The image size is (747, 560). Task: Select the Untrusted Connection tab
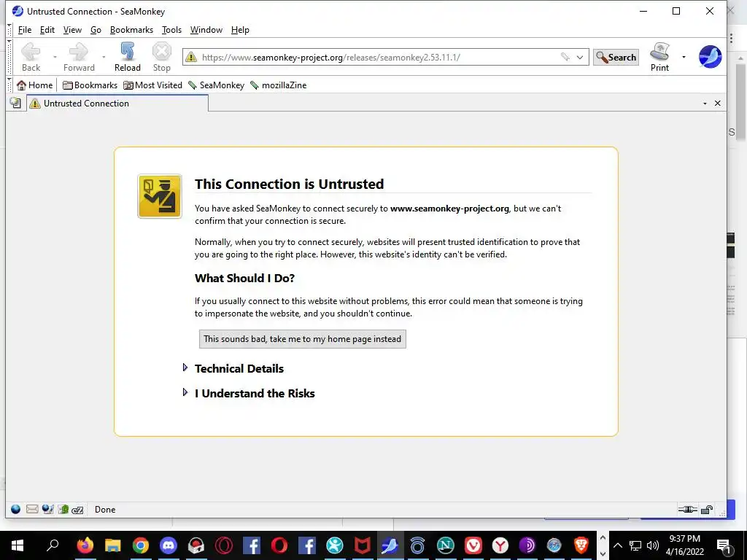click(117, 104)
